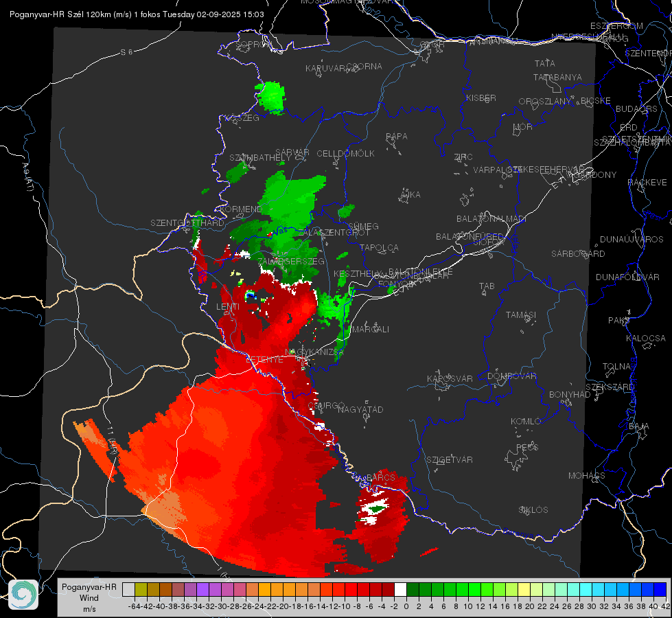Click the SOPRON city label
This screenshot has width=672, height=618.
click(253, 44)
